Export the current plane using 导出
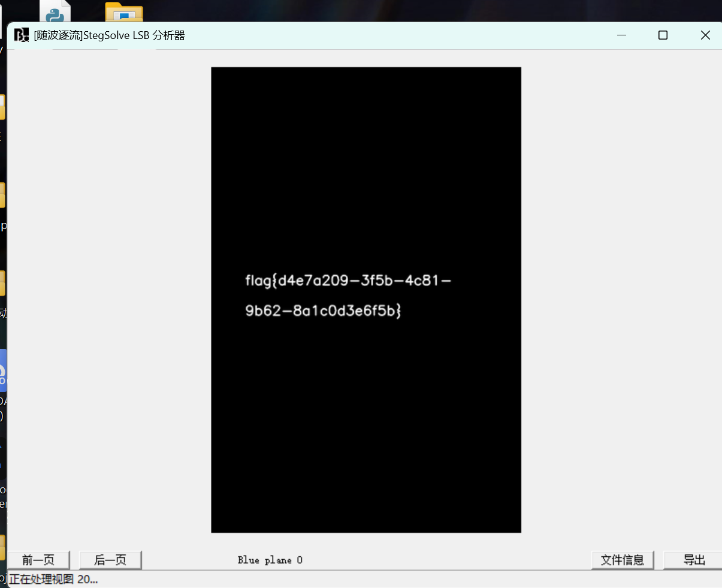Viewport: 722px width, 588px height. pyautogui.click(x=695, y=560)
